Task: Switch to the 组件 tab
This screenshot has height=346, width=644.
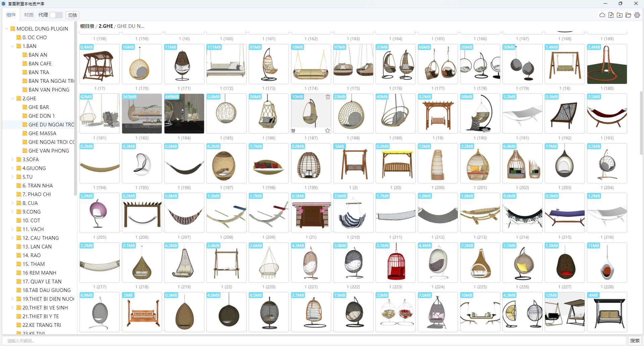Action: [x=11, y=15]
